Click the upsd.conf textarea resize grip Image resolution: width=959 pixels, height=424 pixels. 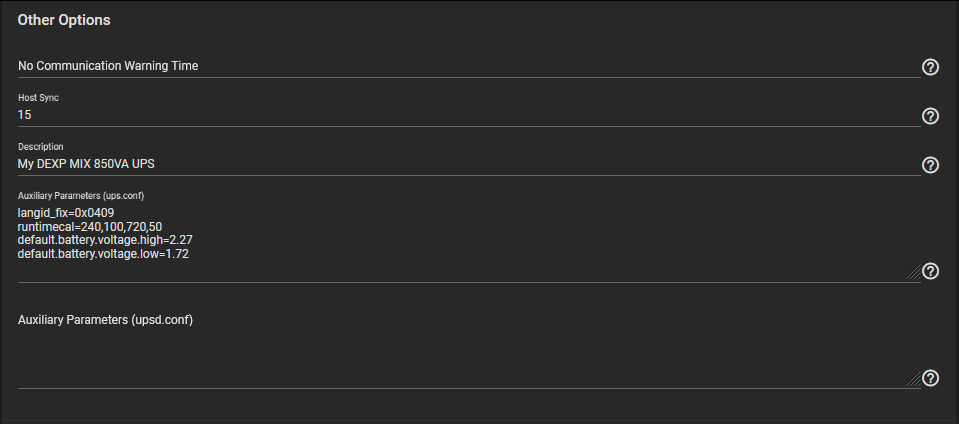tap(913, 379)
